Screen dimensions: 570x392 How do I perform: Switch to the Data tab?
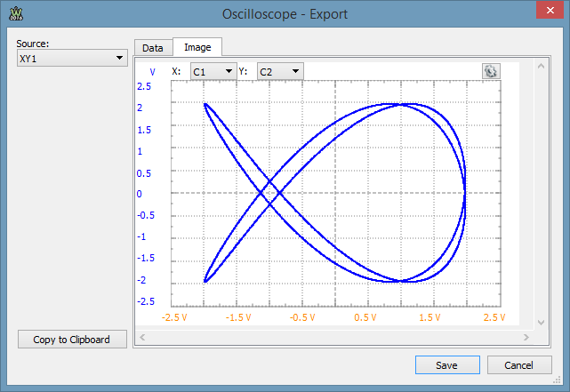click(x=153, y=48)
